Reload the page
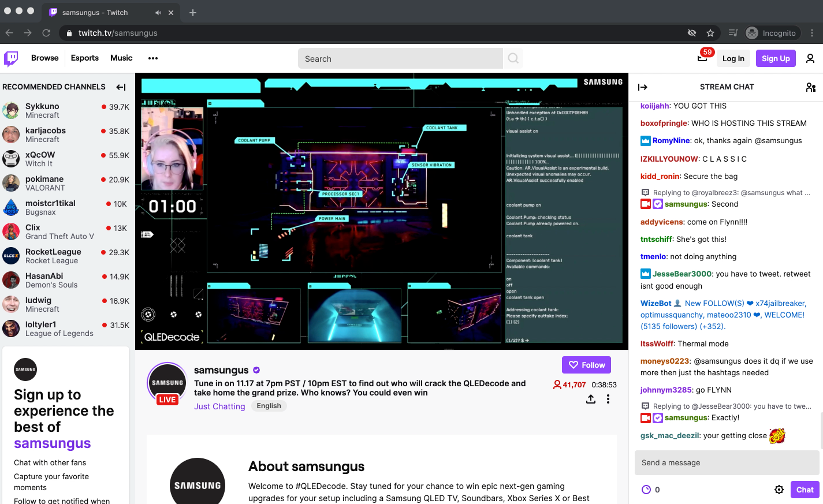Image resolution: width=823 pixels, height=504 pixels. (46, 33)
